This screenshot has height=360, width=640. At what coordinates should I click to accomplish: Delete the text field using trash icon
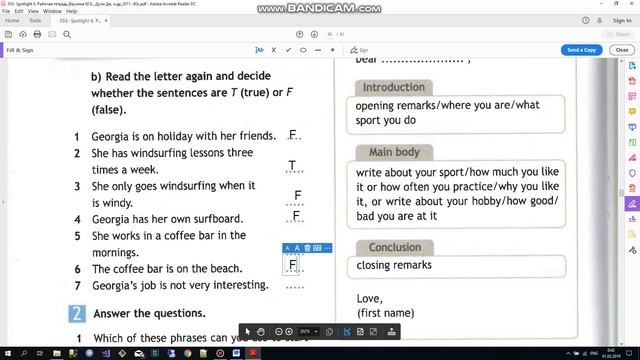tap(307, 248)
